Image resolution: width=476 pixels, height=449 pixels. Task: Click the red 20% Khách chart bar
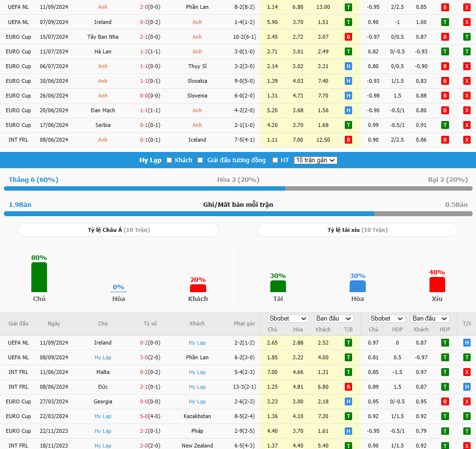198,288
